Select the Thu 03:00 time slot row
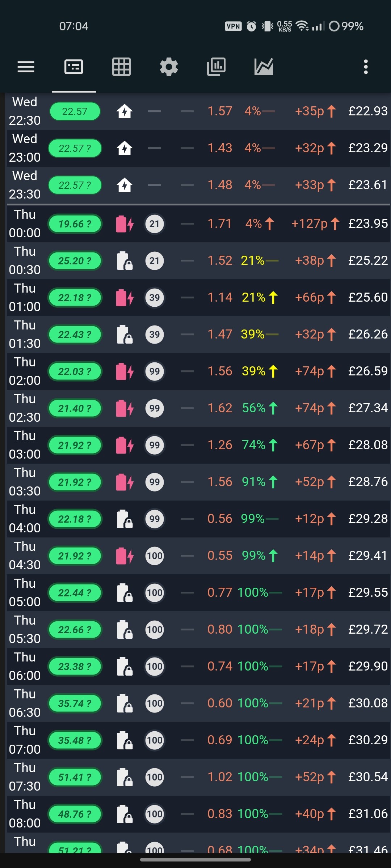 [x=198, y=445]
